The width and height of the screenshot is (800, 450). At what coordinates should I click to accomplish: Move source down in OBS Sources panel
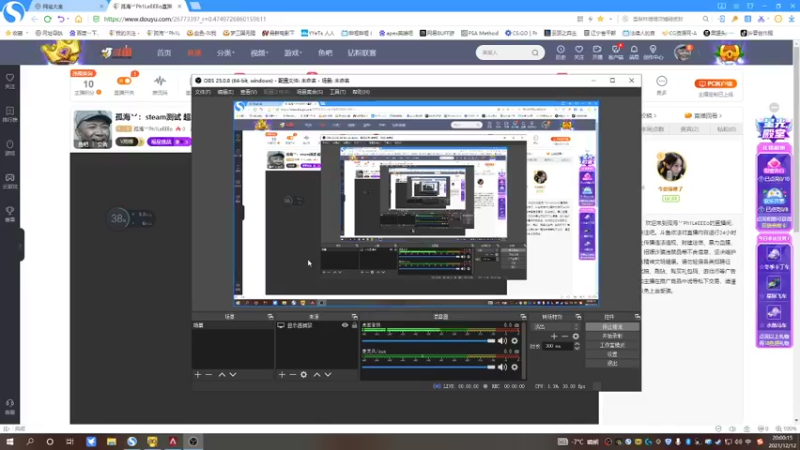click(x=328, y=374)
